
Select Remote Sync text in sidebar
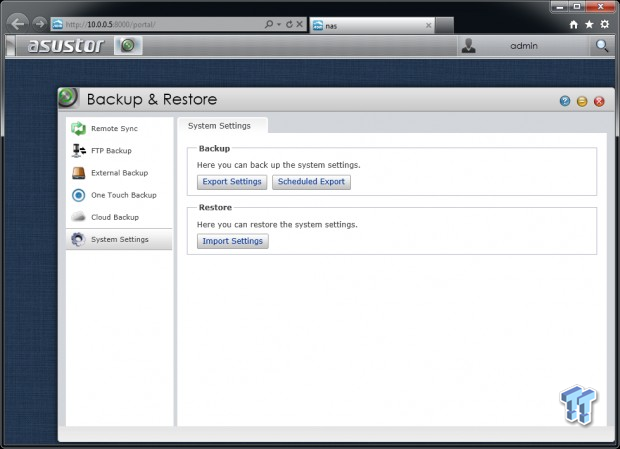(x=114, y=128)
